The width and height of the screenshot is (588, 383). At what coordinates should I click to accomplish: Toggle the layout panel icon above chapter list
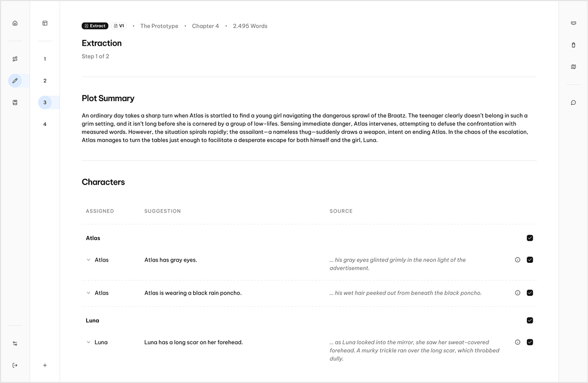45,23
